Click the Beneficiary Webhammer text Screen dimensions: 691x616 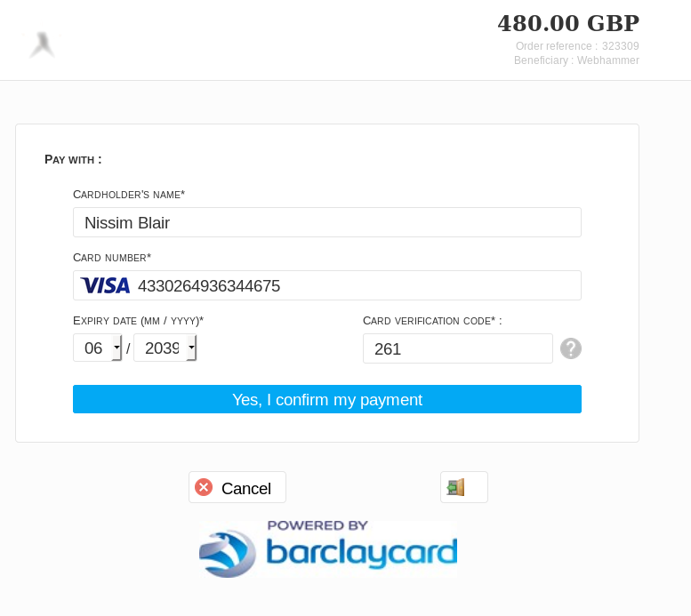576,60
